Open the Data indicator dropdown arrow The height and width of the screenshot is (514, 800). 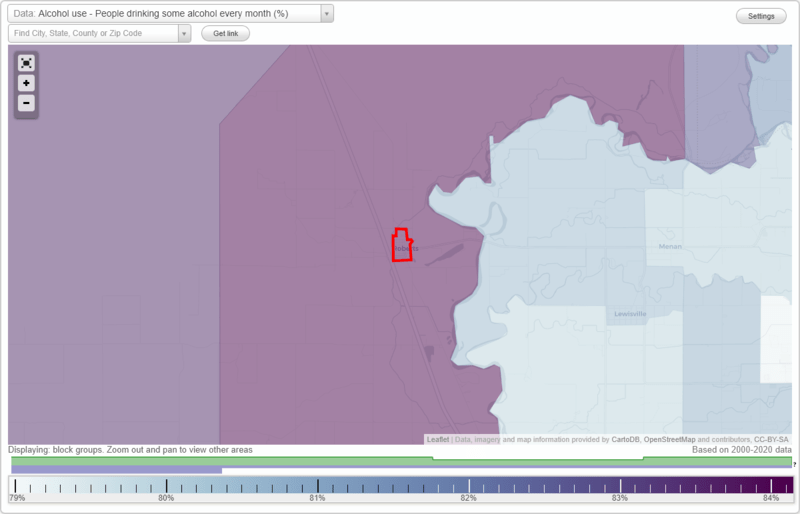click(327, 14)
